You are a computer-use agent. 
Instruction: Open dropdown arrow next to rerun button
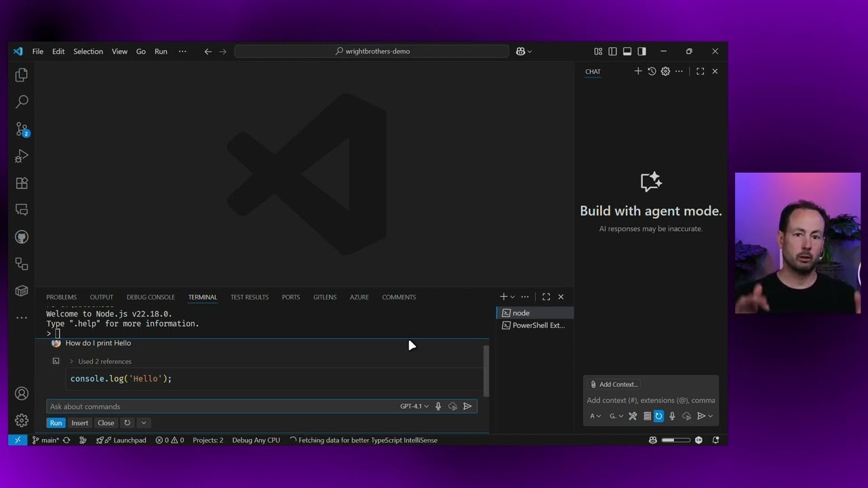[143, 423]
